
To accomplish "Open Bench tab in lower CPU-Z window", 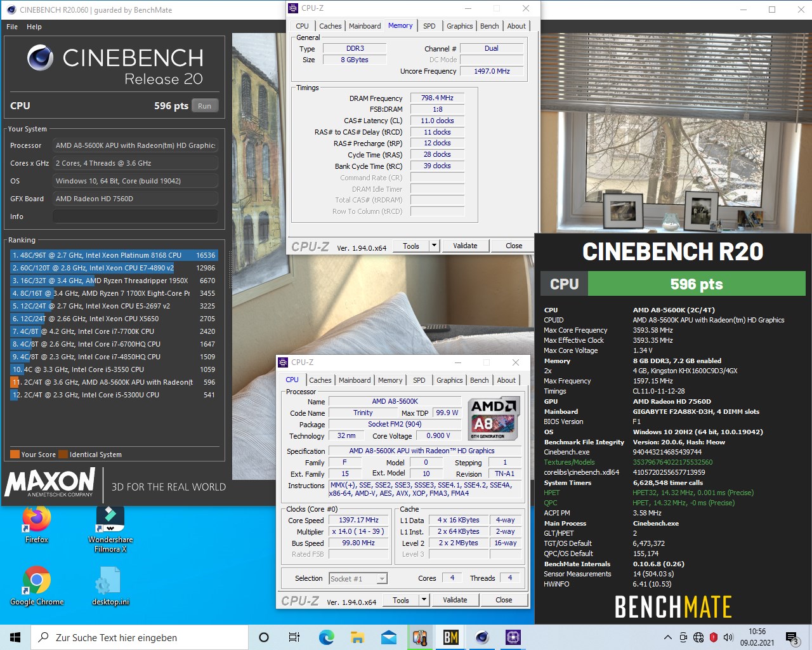I will (479, 380).
